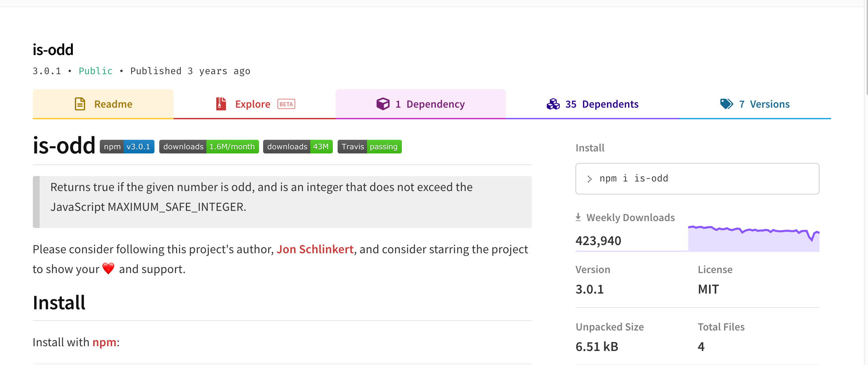This screenshot has width=868, height=365.
Task: Click the Weekly Downloads arrow icon
Action: pos(578,217)
